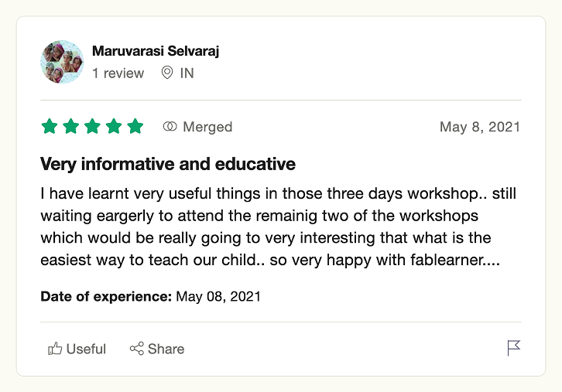Click the review body text paragraph
This screenshot has width=562, height=392.
pyautogui.click(x=278, y=227)
